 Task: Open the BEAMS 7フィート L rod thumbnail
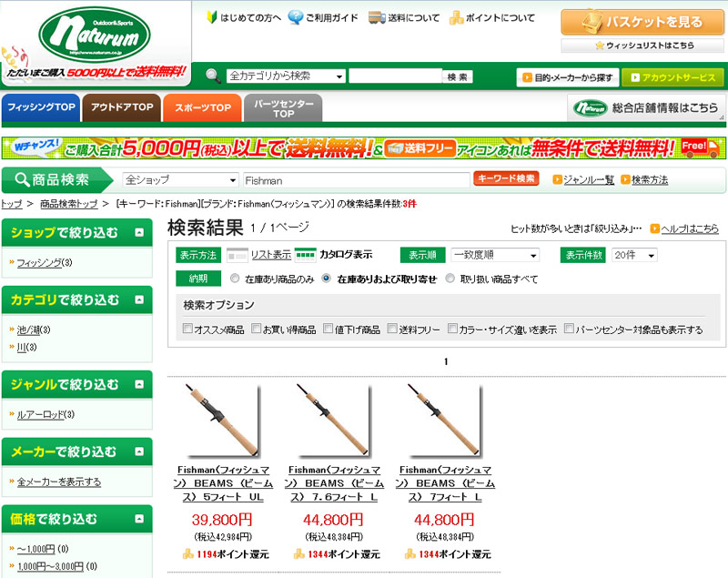pyautogui.click(x=445, y=421)
